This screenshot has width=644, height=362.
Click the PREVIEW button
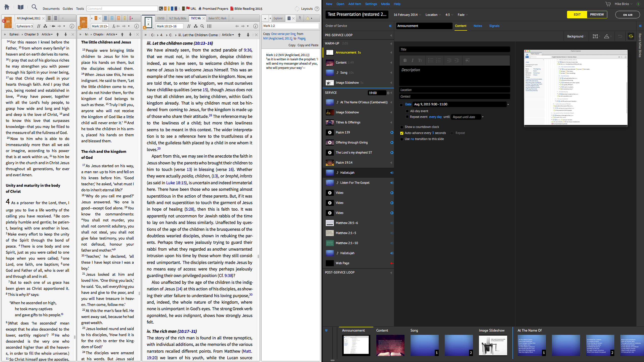pyautogui.click(x=597, y=15)
